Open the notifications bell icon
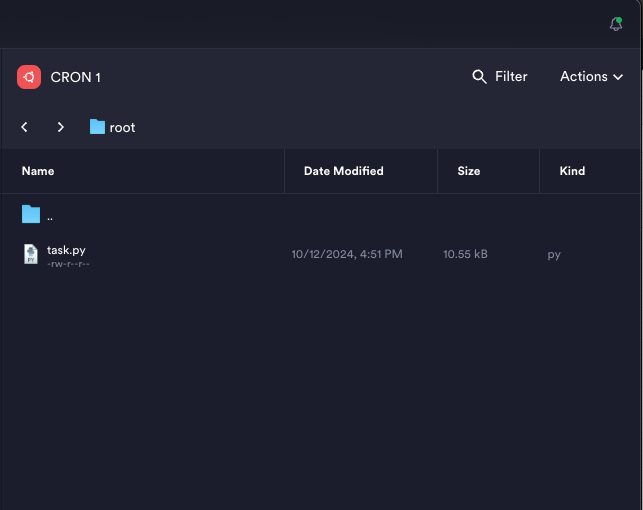The image size is (643, 510). pyautogui.click(x=616, y=24)
